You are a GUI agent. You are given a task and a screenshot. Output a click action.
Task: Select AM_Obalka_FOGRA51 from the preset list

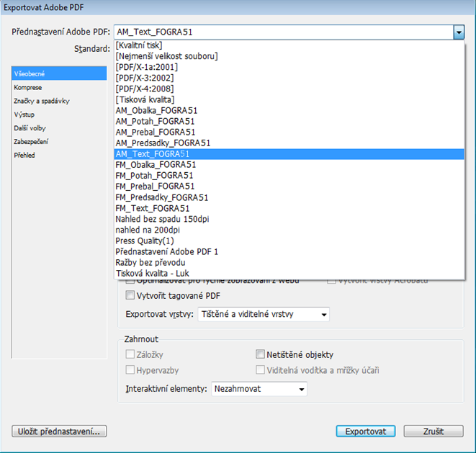pos(156,110)
